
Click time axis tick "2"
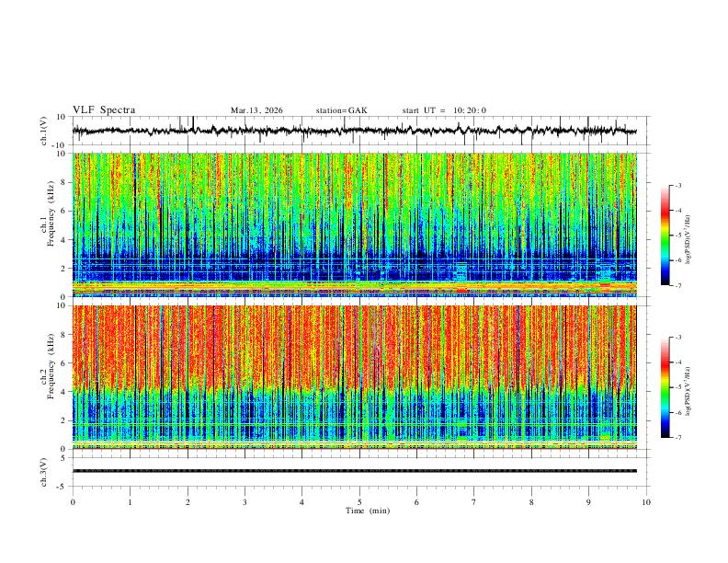(188, 502)
